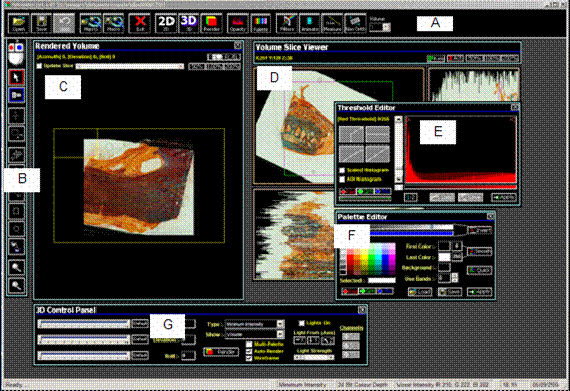Adjust the Light Strength slider
Screen dimensions: 570x391
click(x=314, y=358)
